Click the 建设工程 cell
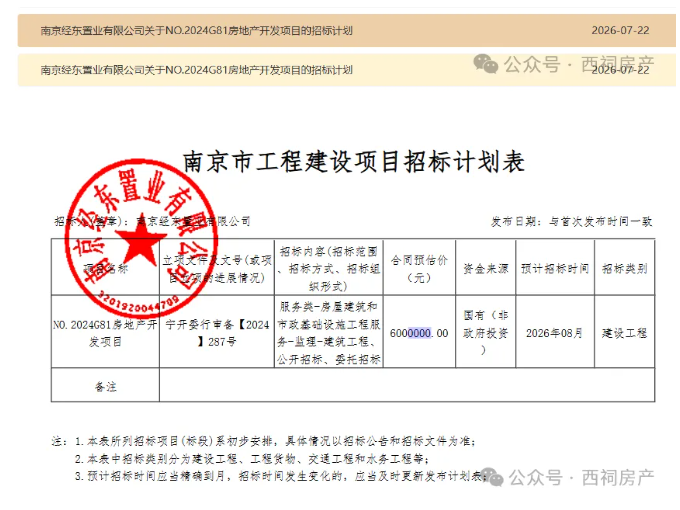Screen dimensions: 680x510 [x=624, y=333]
